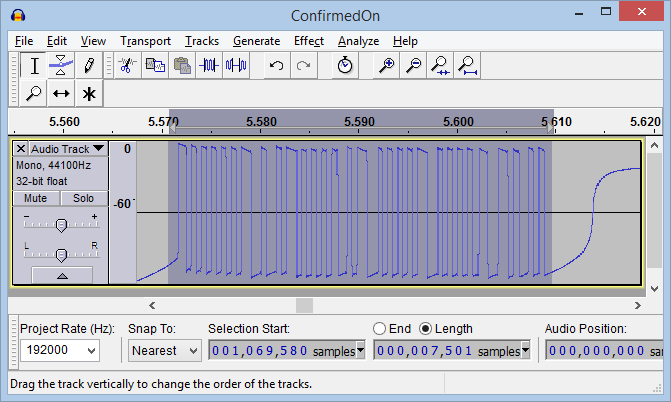Select the Time Shift tool
This screenshot has height=402, width=671.
point(61,93)
